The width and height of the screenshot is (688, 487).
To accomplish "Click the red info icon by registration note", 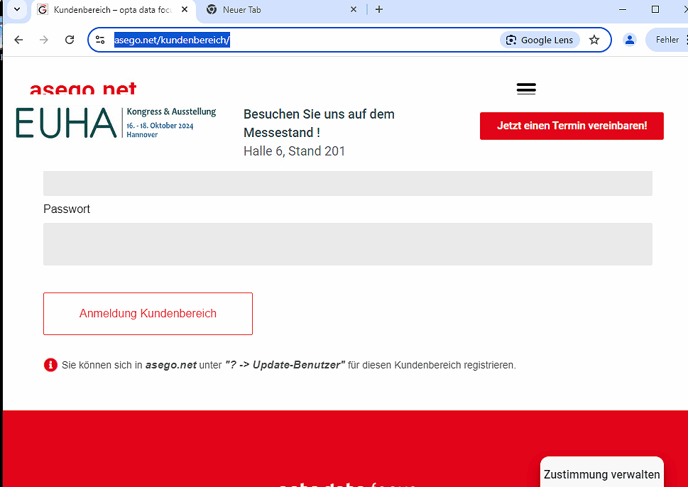I will (x=51, y=365).
